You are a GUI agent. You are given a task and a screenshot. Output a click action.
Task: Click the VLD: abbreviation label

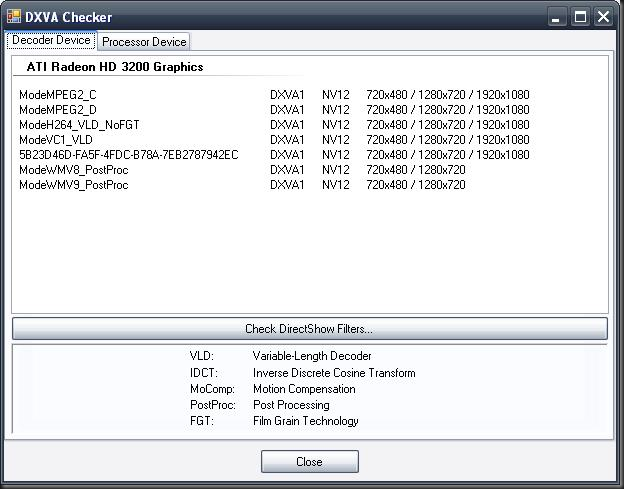click(x=202, y=356)
